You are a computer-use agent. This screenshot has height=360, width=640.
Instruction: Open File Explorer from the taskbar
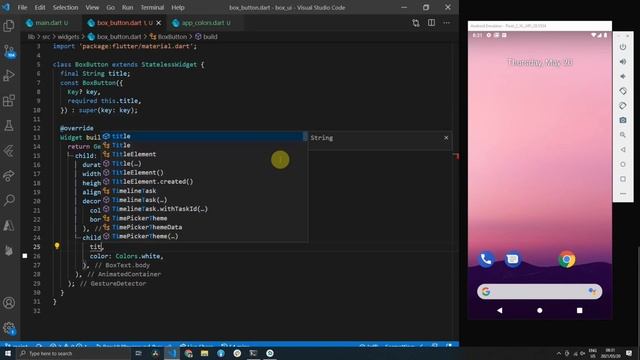point(204,353)
